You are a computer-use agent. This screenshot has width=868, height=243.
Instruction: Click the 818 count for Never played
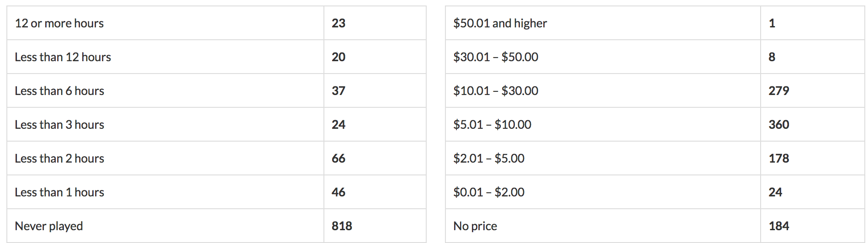[342, 226]
